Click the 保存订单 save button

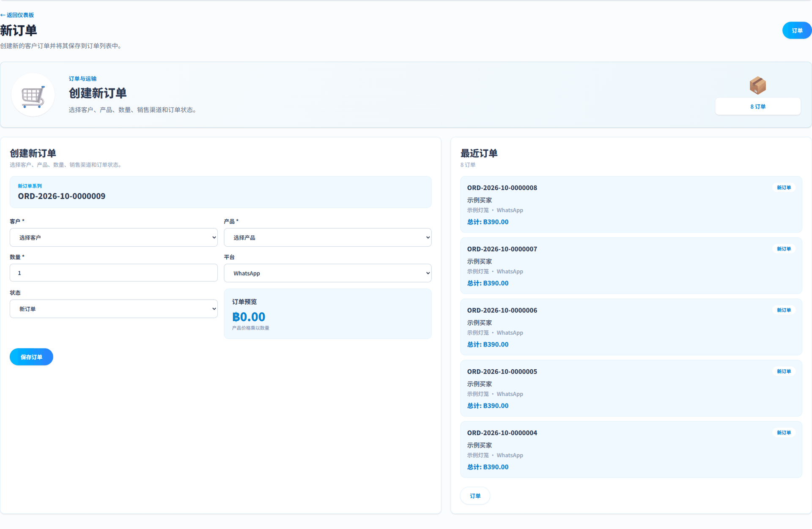[31, 357]
